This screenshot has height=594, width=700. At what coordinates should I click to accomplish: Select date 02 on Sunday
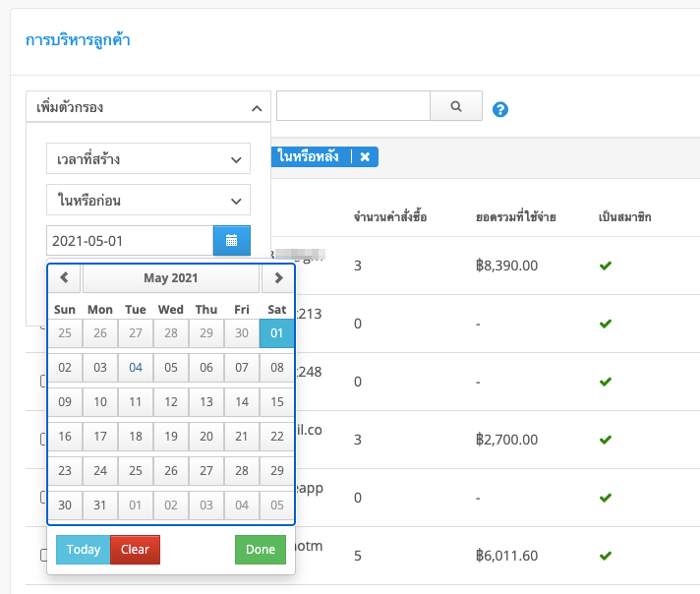[65, 368]
